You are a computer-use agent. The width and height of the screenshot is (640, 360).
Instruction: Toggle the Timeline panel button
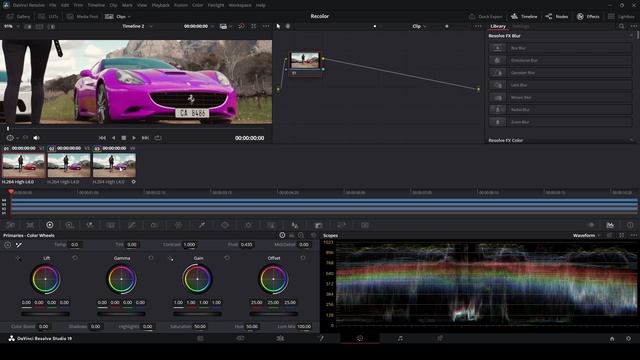(x=524, y=17)
